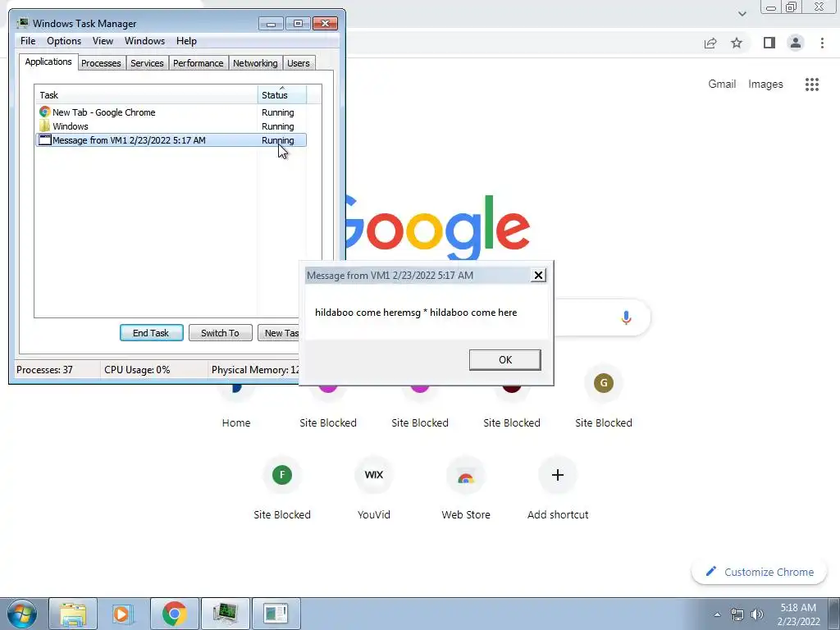Click the message window taskbar icon

(x=276, y=614)
